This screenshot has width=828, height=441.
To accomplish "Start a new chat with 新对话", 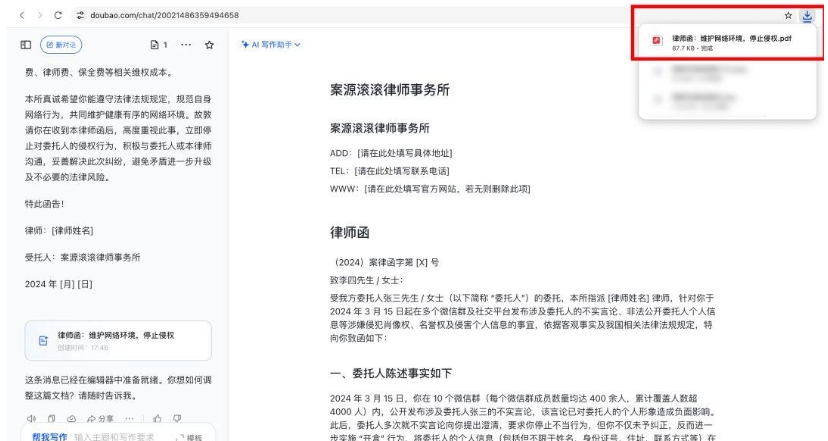I will (61, 45).
